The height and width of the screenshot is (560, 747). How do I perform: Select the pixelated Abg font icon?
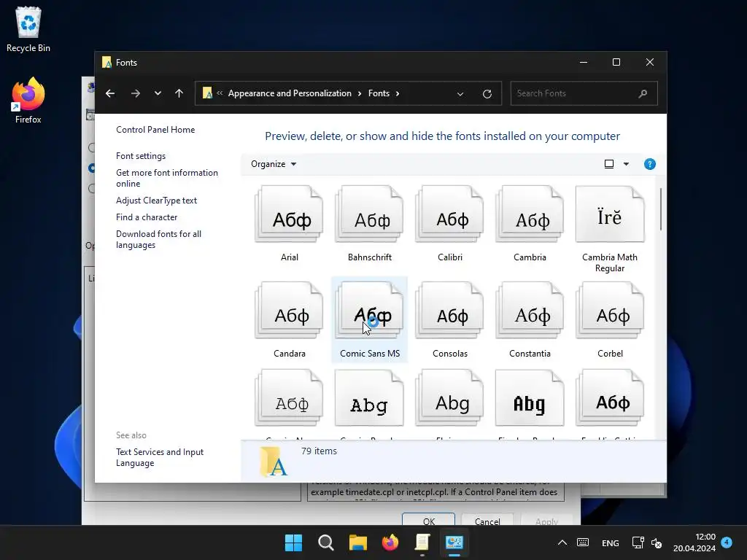coord(530,398)
